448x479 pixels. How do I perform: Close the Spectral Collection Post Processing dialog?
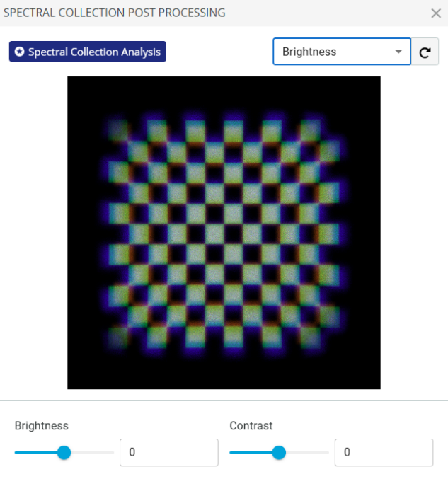436,13
